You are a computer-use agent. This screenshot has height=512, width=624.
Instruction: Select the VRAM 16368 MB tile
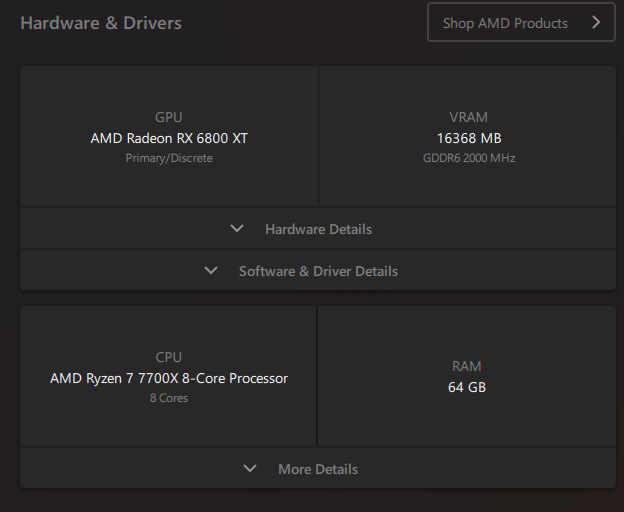[468, 136]
